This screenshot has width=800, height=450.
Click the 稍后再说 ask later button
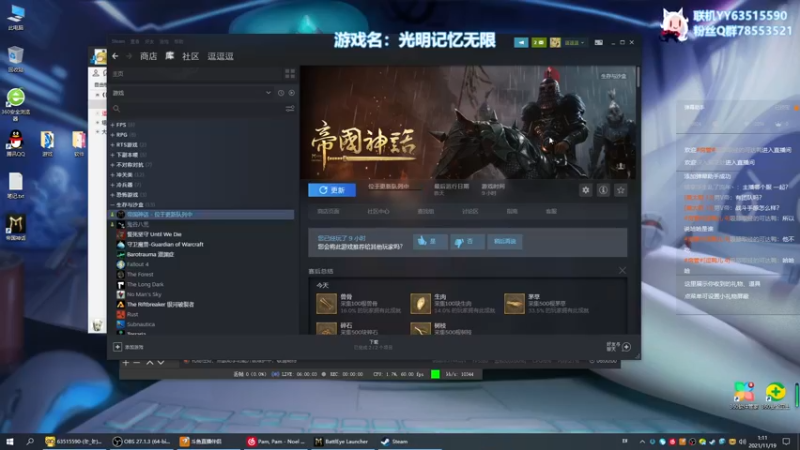[x=505, y=241]
